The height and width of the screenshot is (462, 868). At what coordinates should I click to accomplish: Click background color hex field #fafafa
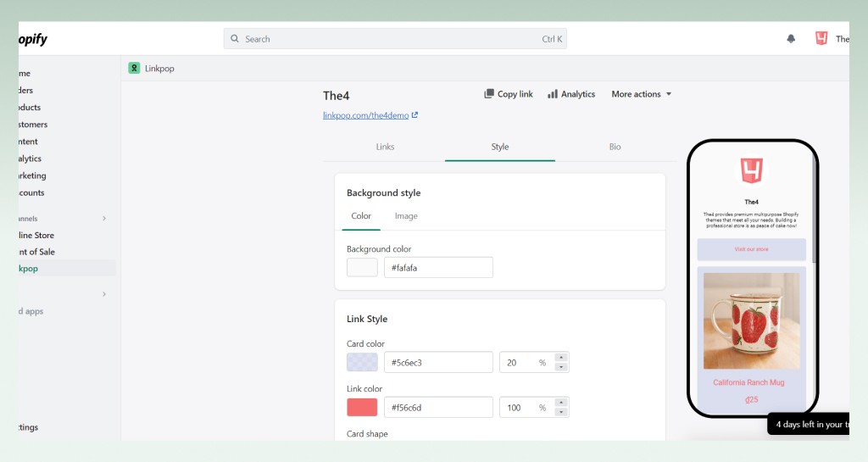point(438,267)
